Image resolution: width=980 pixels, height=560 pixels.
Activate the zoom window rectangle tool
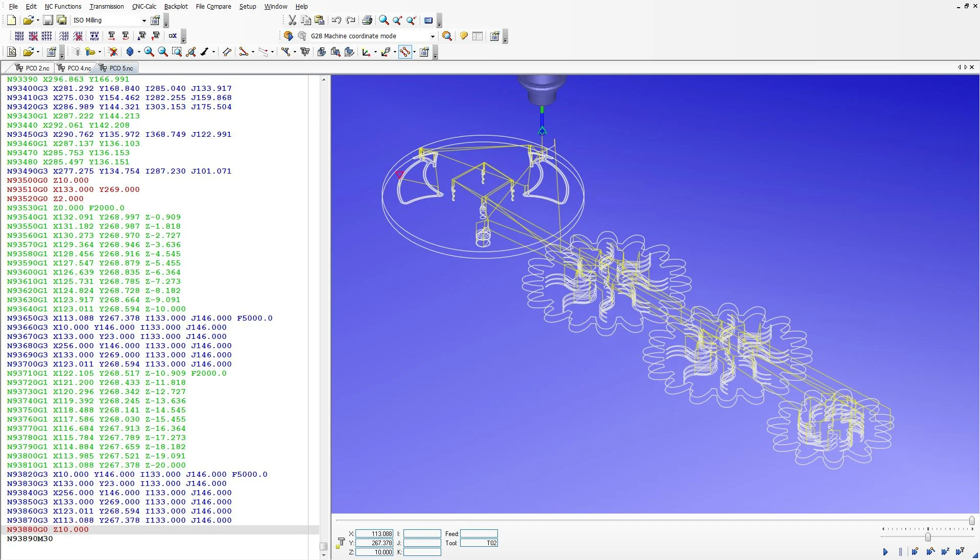tap(177, 52)
